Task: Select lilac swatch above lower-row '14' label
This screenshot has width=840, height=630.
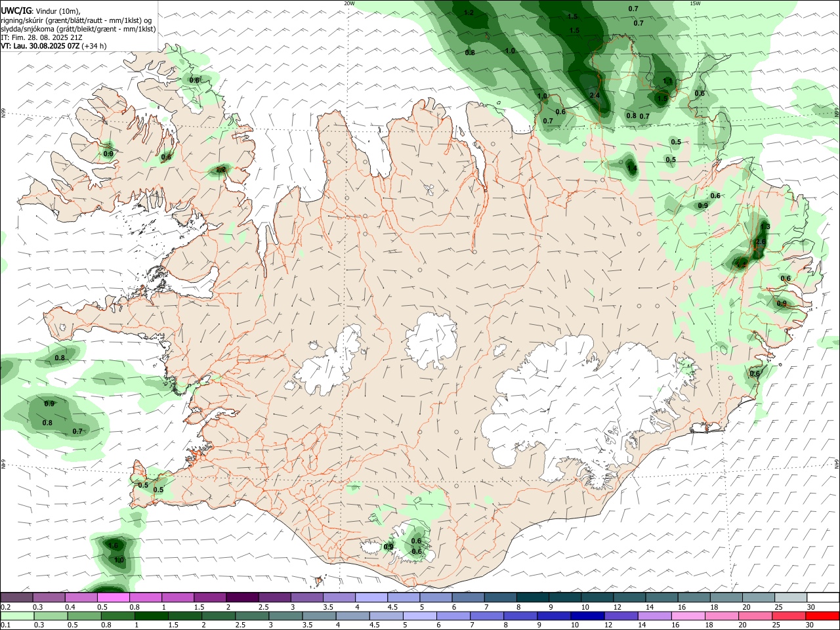Action: pos(654,616)
